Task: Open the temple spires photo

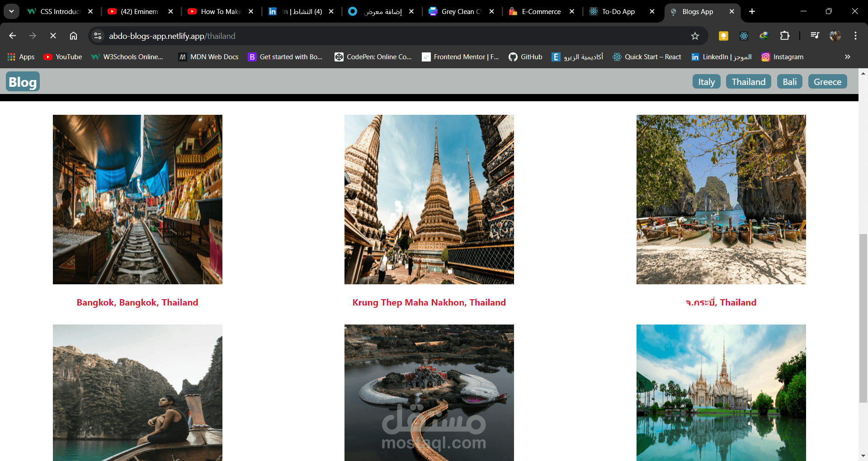Action: [429, 199]
